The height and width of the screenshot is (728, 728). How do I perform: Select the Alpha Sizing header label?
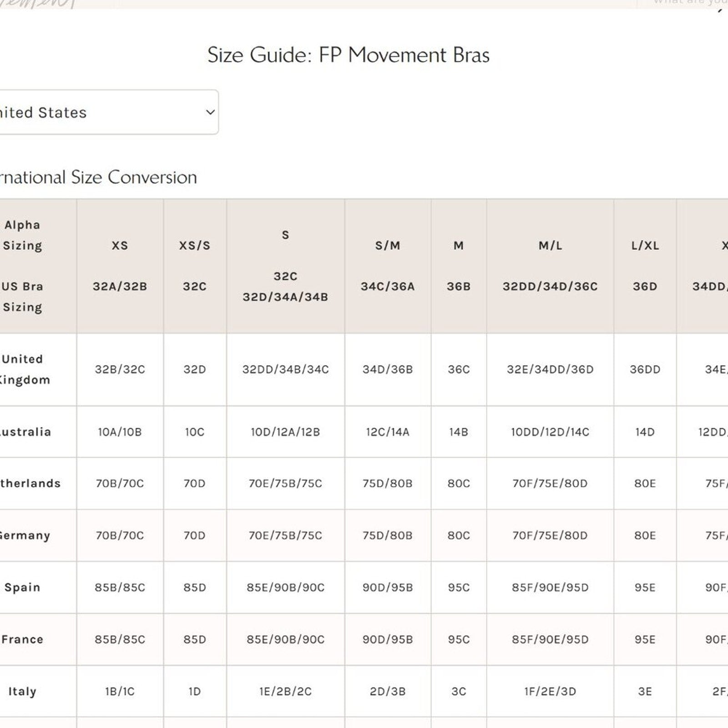coord(22,235)
